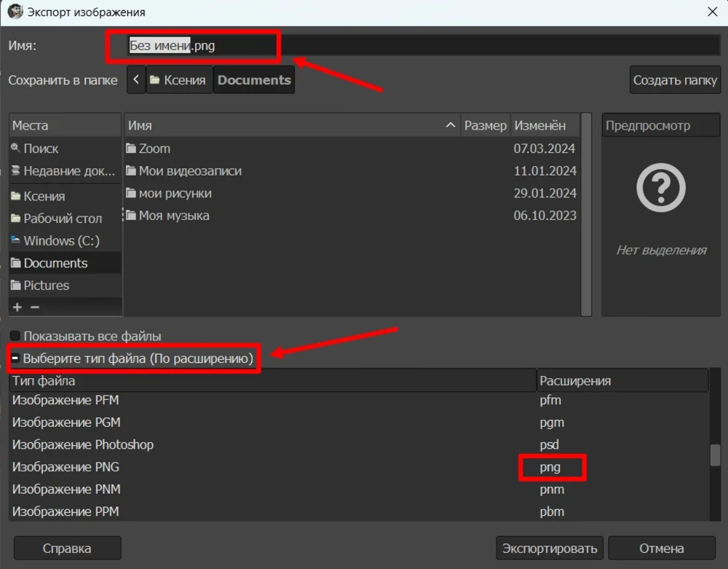The width and height of the screenshot is (728, 569).
Task: Enable the 'Показывать все файлы' checkbox
Action: pyautogui.click(x=15, y=337)
